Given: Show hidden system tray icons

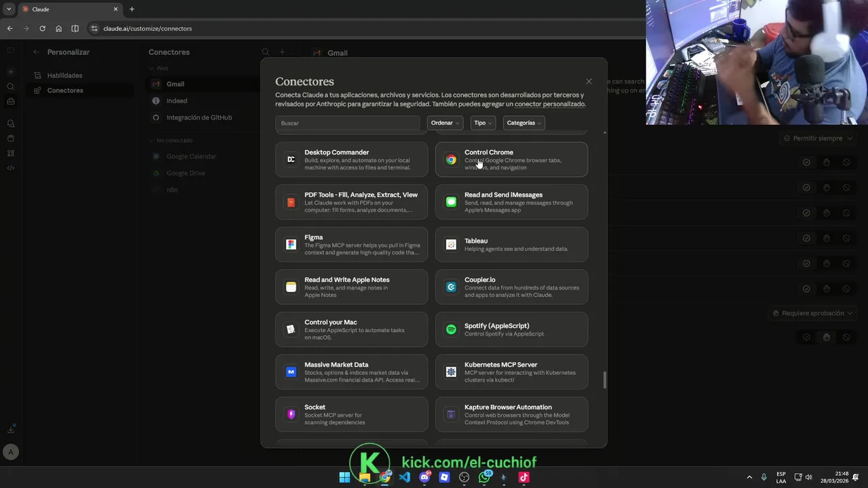Looking at the screenshot, I should coord(749,477).
